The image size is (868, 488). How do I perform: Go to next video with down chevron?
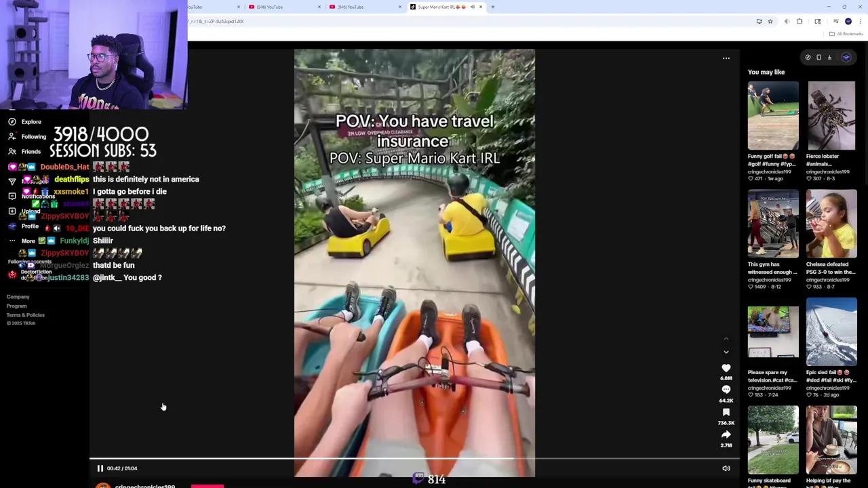point(726,352)
